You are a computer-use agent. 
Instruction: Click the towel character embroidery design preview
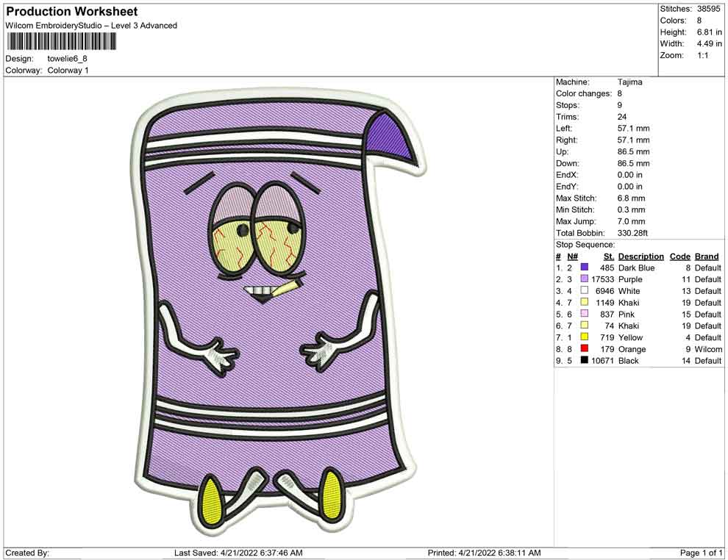click(x=277, y=311)
